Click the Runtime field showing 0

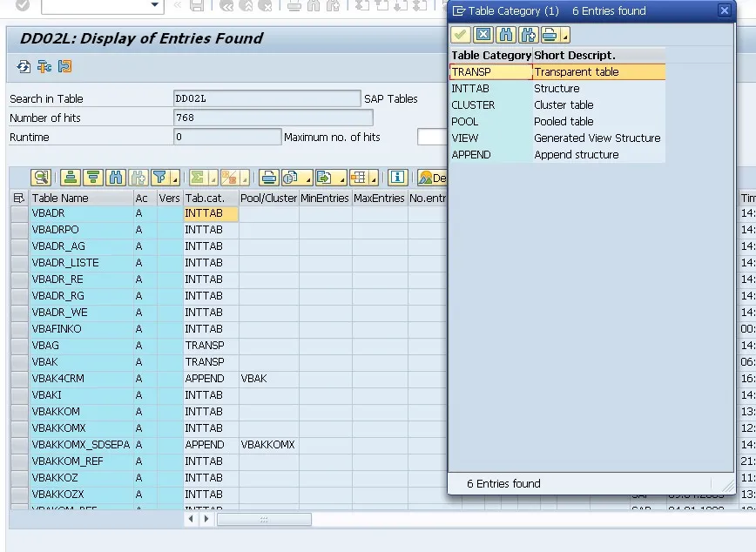[x=227, y=137]
